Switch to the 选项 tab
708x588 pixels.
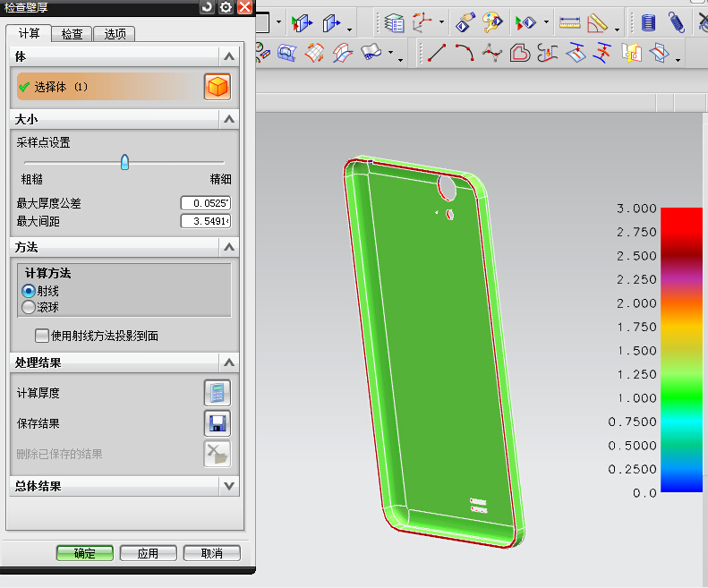pyautogui.click(x=115, y=34)
